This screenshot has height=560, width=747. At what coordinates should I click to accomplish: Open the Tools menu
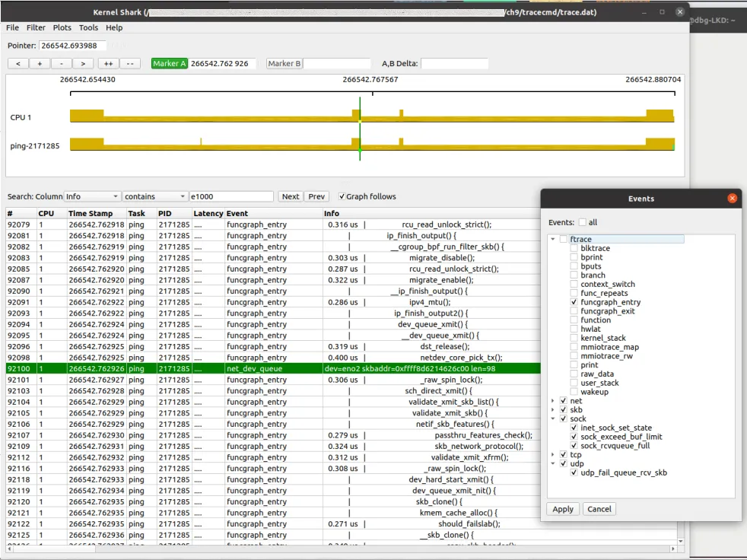(88, 27)
